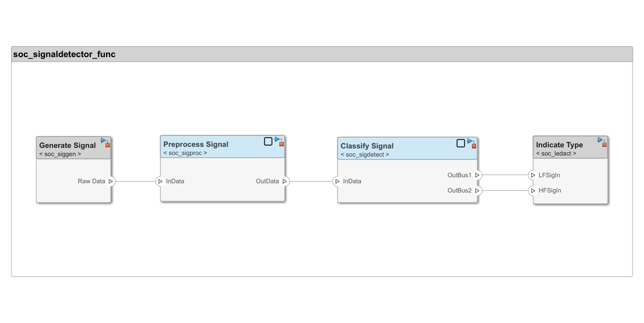Viewport: 644px width, 323px height.
Task: Select the HFSigIn input port
Action: coord(533,191)
